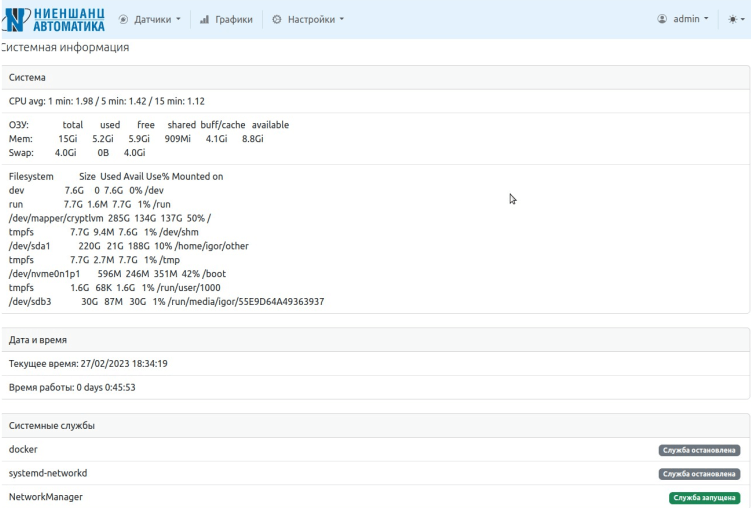Click the gear icon beside Настройки

coord(277,19)
